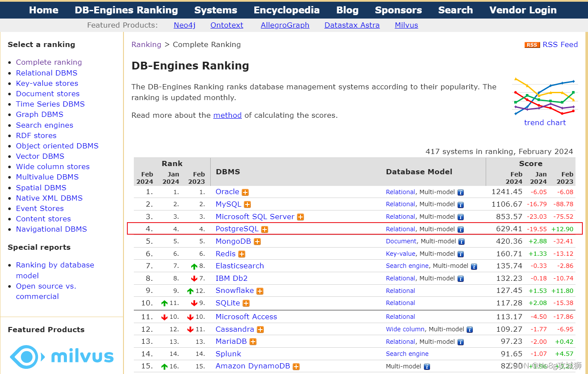
Task: Select Time Series DBMS ranking
Action: [51, 104]
